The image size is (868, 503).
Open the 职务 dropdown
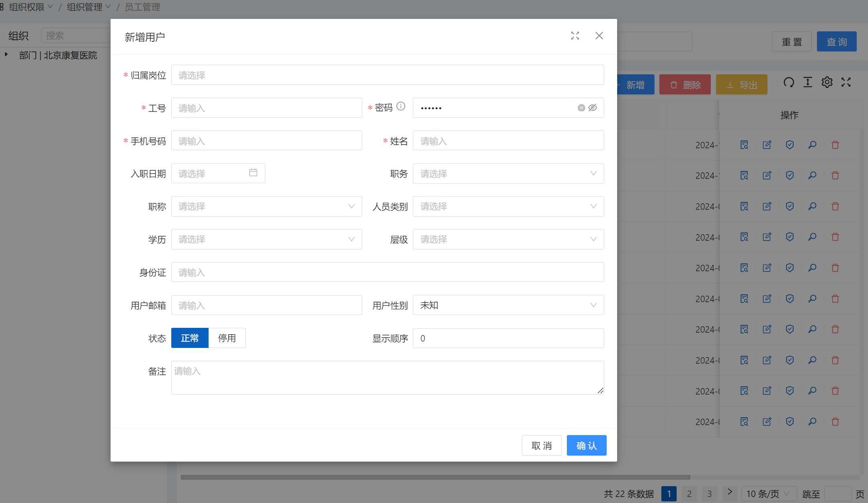pos(508,174)
